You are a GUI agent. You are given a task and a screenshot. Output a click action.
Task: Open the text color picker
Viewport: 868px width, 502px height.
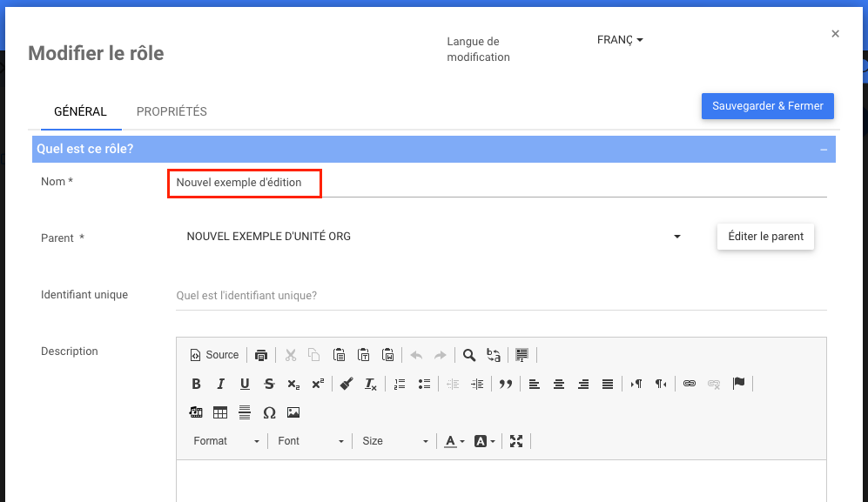[x=454, y=441]
